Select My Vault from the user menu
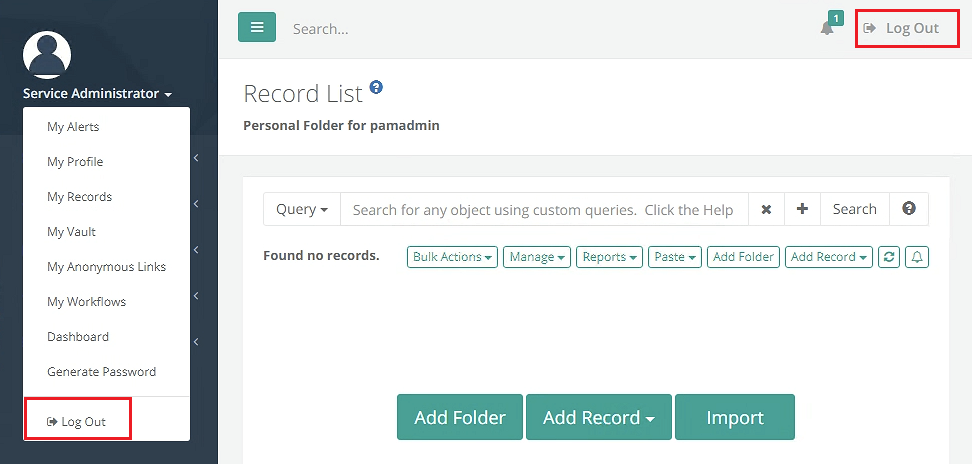972x464 pixels. pyautogui.click(x=71, y=232)
